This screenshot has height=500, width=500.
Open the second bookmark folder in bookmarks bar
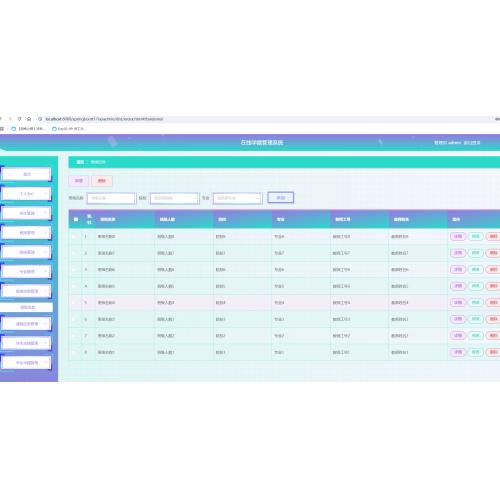click(54, 129)
